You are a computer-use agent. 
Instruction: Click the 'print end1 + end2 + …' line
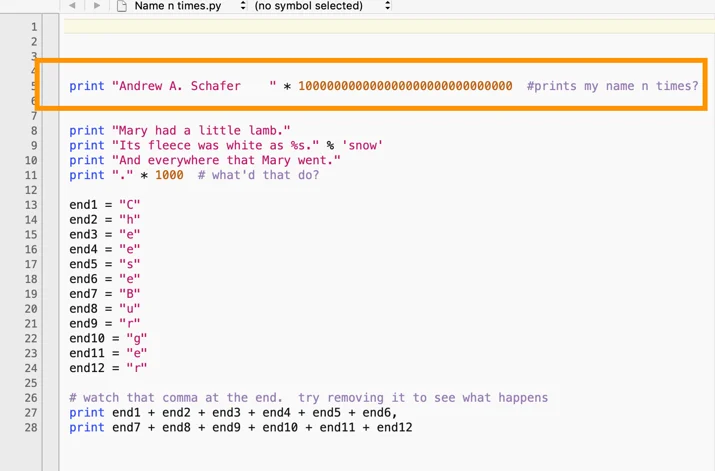pos(233,413)
